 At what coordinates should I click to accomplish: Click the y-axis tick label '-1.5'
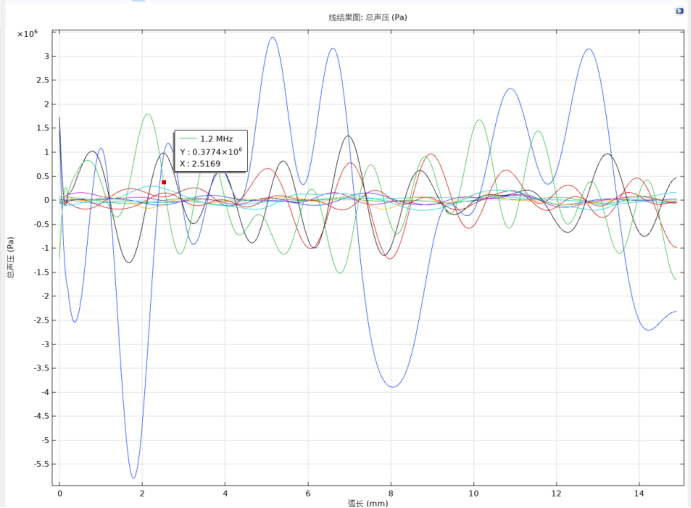pyautogui.click(x=42, y=272)
